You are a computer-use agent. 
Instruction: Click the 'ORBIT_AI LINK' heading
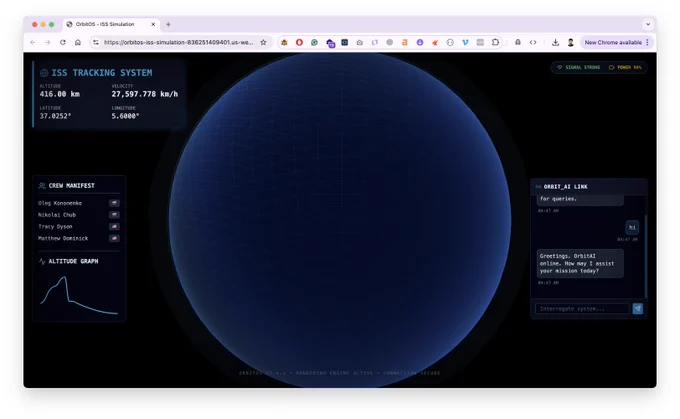[566, 187]
